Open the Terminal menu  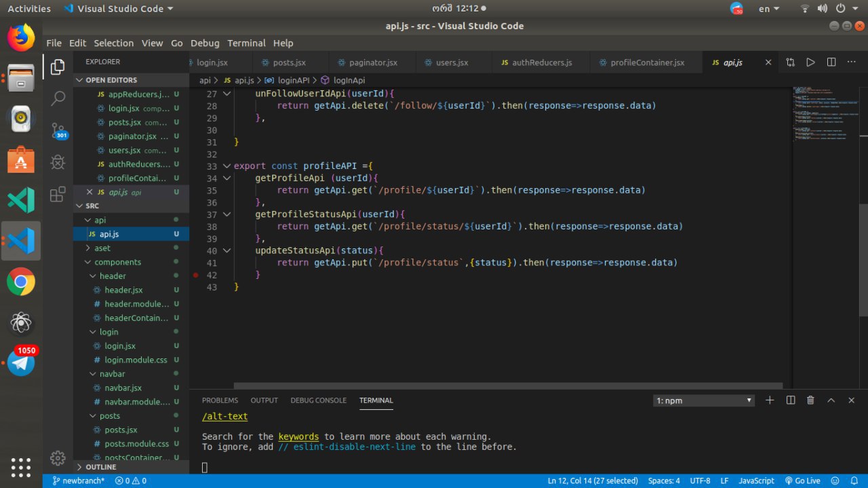click(x=246, y=43)
